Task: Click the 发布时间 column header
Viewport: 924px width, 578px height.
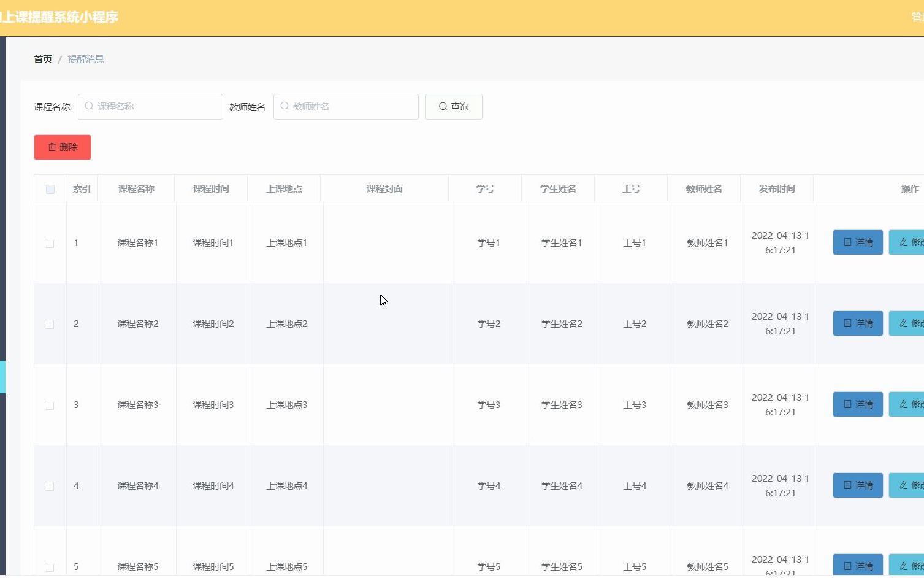Action: click(x=777, y=189)
